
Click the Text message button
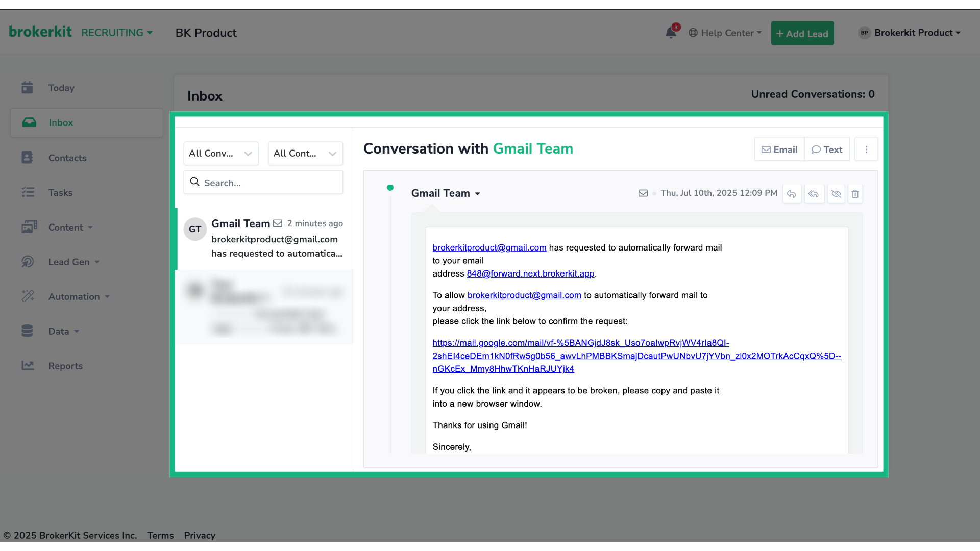[x=827, y=149]
